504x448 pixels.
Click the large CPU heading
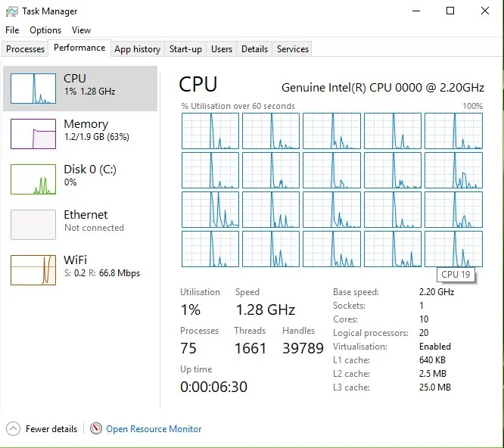click(x=198, y=84)
